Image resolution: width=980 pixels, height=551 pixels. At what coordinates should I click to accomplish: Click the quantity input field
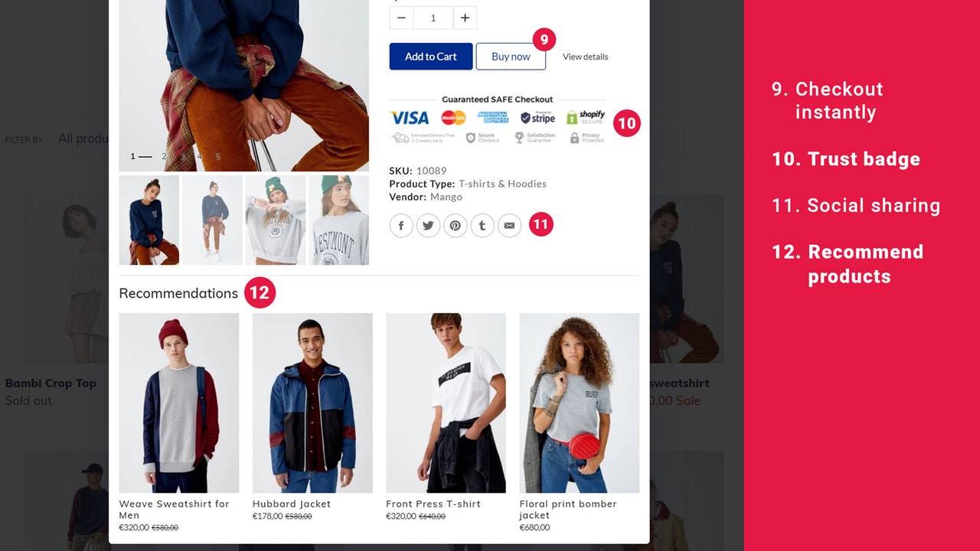433,18
